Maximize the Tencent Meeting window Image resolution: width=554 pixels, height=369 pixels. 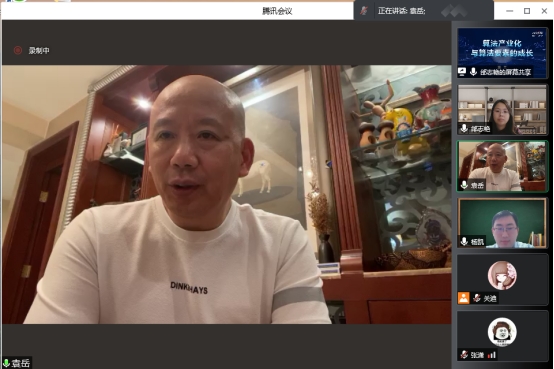pyautogui.click(x=527, y=11)
